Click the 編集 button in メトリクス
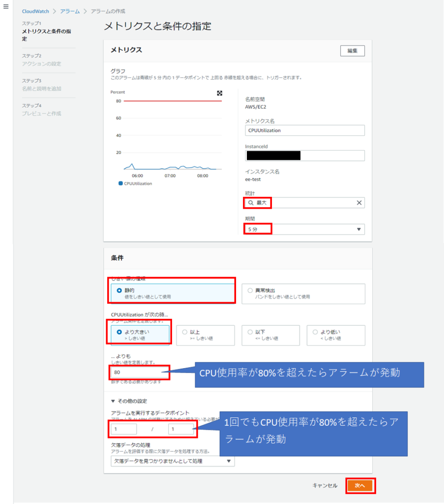 352,51
